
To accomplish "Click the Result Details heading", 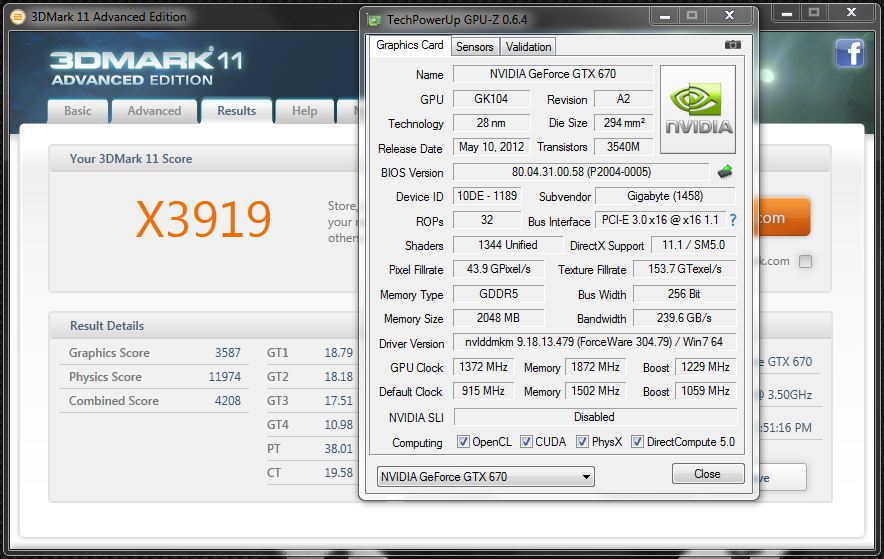I will pyautogui.click(x=107, y=326).
